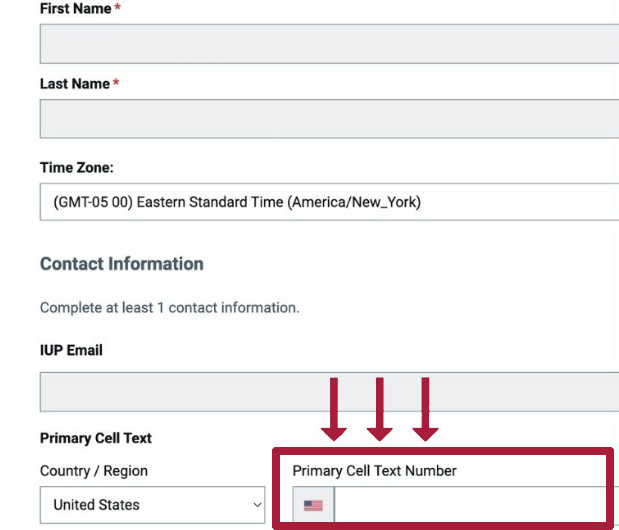The height and width of the screenshot is (530, 619).
Task: Click the red asterisk next to Last Name
Action: (x=116, y=83)
